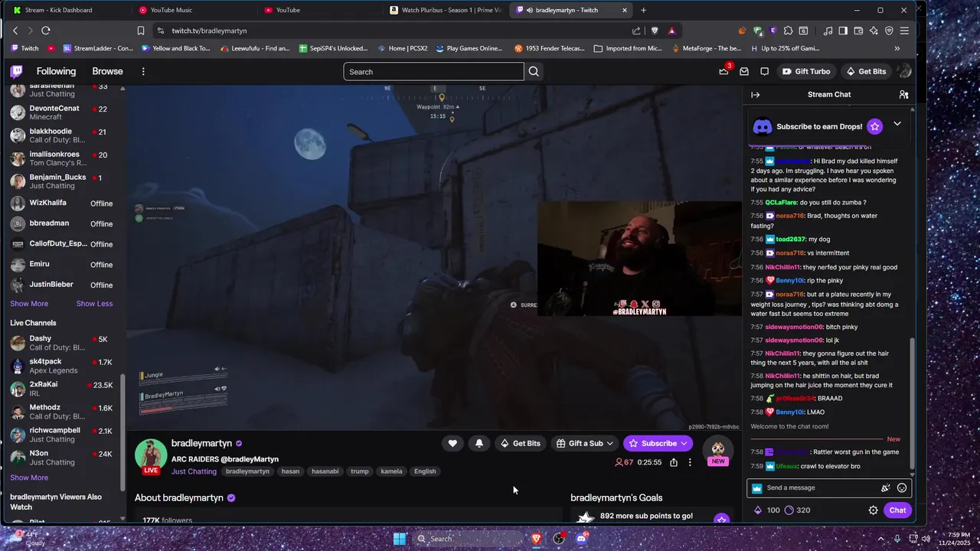This screenshot has width=980, height=551.
Task: Open Brave Rewards triangle icon
Action: (672, 31)
